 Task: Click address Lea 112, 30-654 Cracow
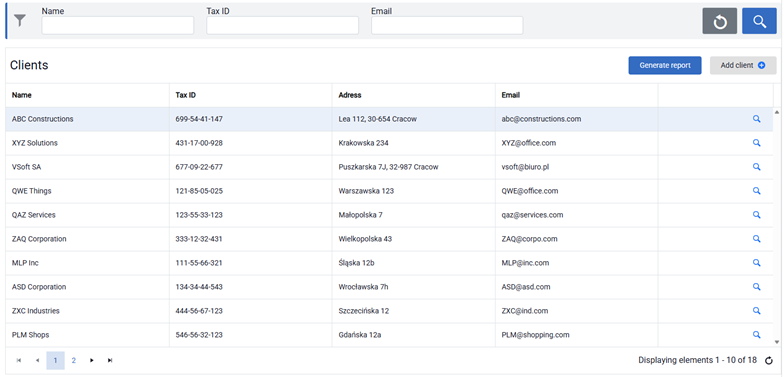tap(378, 119)
